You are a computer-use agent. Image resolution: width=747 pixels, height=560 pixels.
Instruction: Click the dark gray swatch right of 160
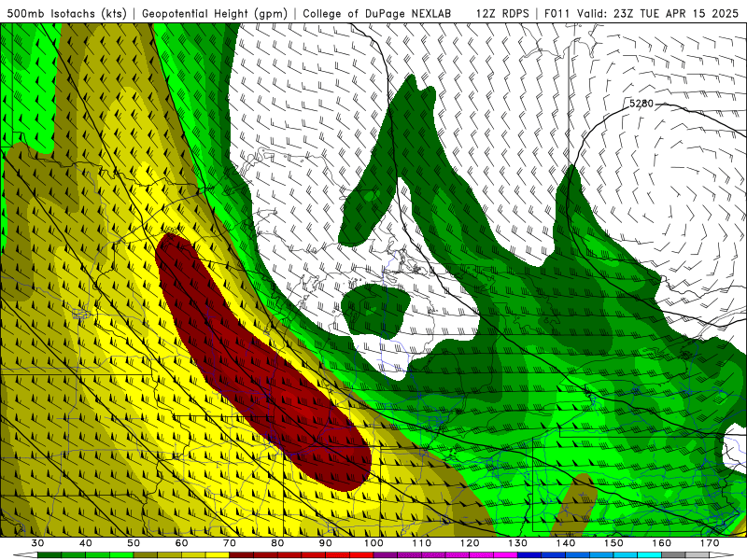[x=673, y=555]
